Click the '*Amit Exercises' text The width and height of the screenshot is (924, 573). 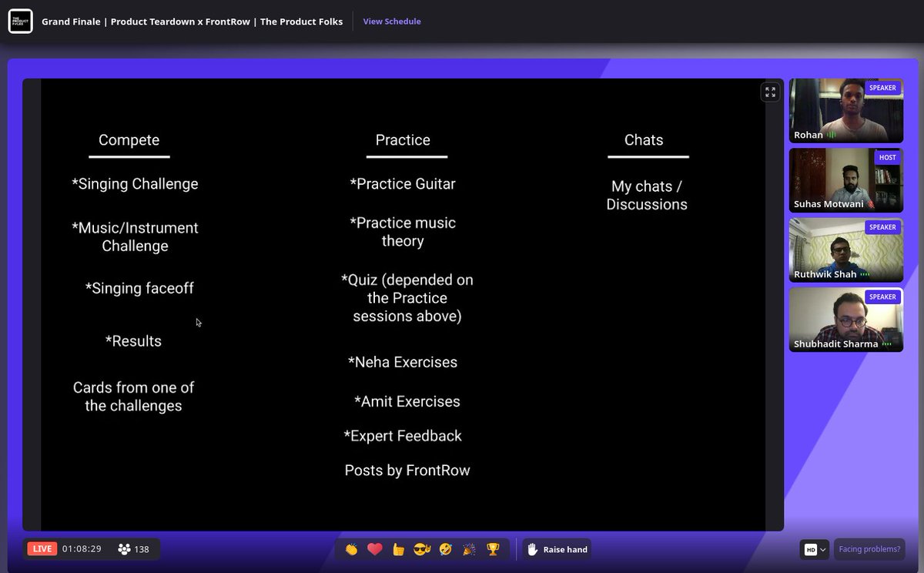[407, 402]
